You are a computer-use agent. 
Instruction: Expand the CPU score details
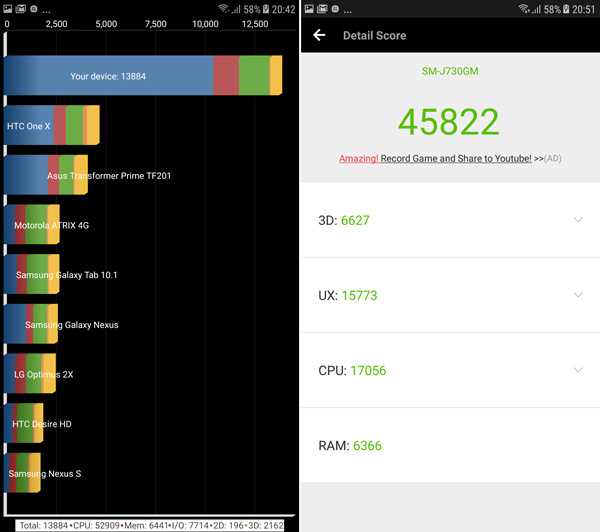click(x=578, y=370)
